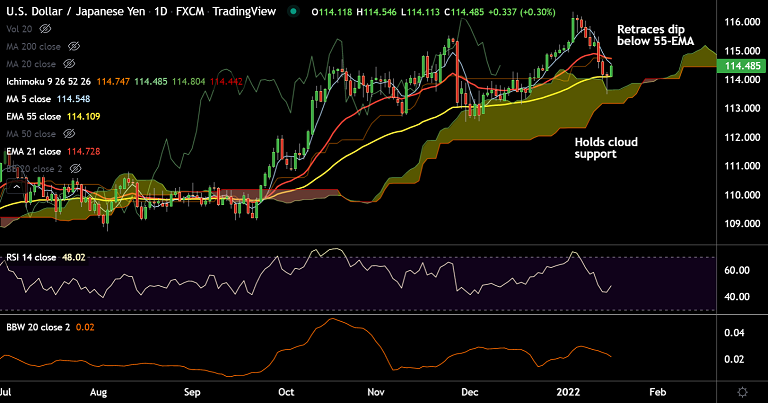Click the green market status dot
The height and width of the screenshot is (403, 768).
(293, 11)
